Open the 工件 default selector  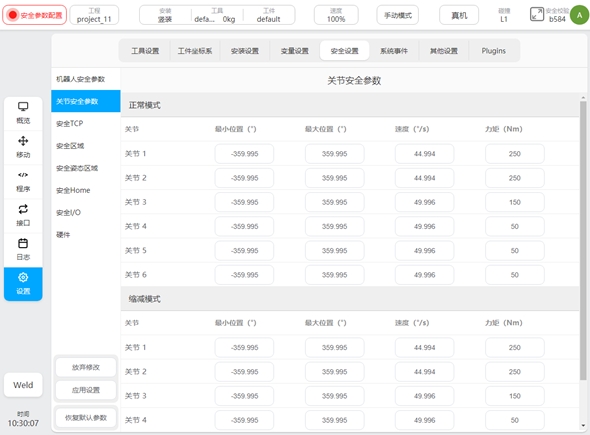tap(268, 15)
